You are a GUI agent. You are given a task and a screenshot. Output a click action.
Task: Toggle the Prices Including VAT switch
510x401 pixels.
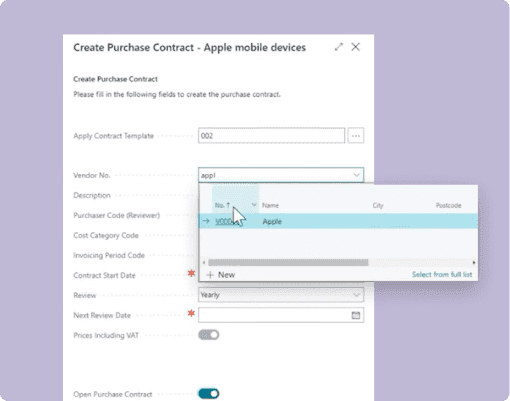coord(209,335)
